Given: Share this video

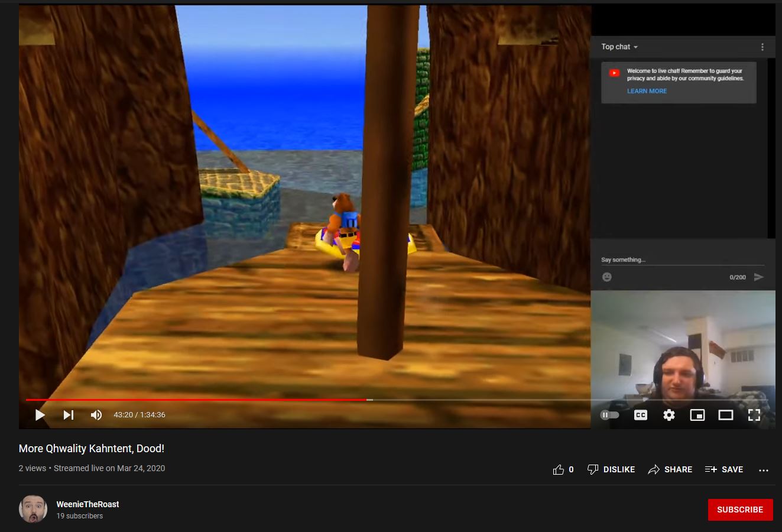Looking at the screenshot, I should (670, 469).
